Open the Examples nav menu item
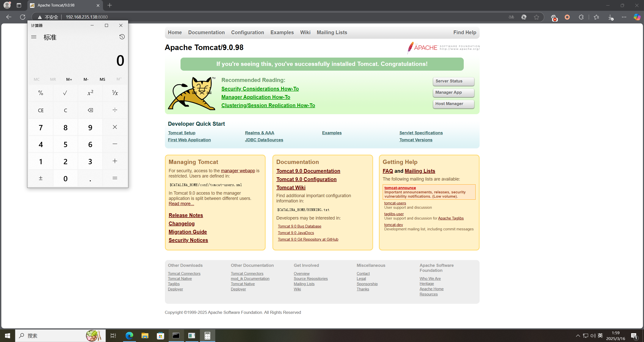The width and height of the screenshot is (644, 342). 282,32
